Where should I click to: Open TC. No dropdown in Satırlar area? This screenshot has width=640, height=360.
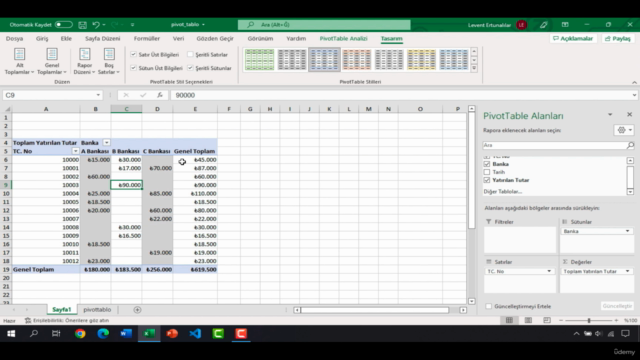tap(549, 271)
